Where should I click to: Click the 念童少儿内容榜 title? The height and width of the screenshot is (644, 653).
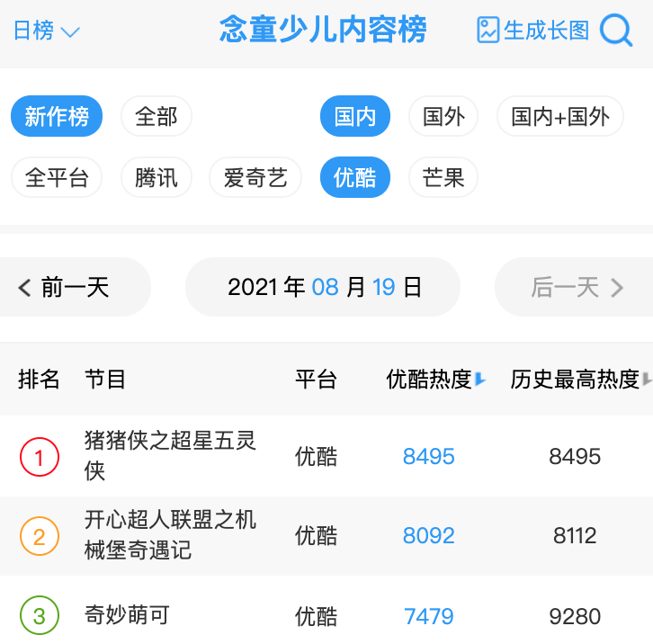click(323, 29)
